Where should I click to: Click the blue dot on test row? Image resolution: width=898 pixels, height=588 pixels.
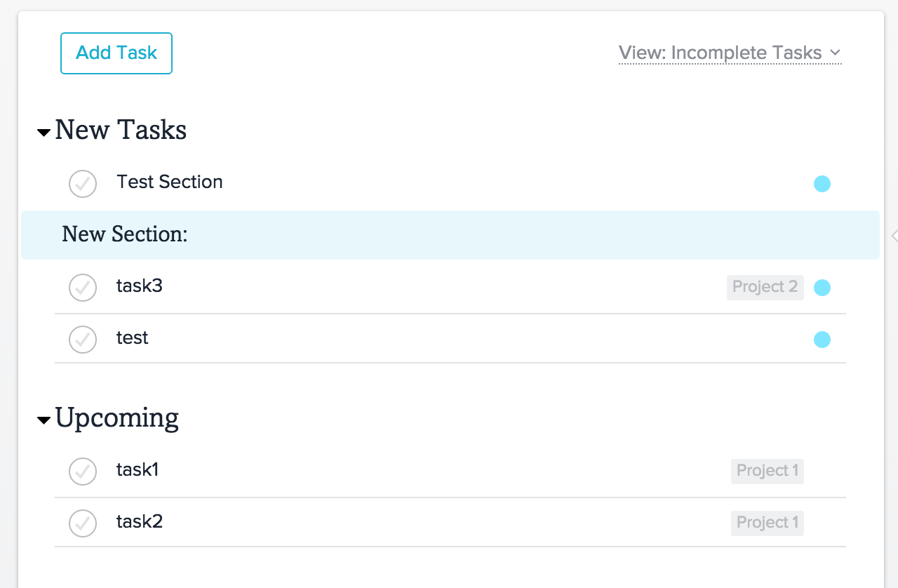822,340
